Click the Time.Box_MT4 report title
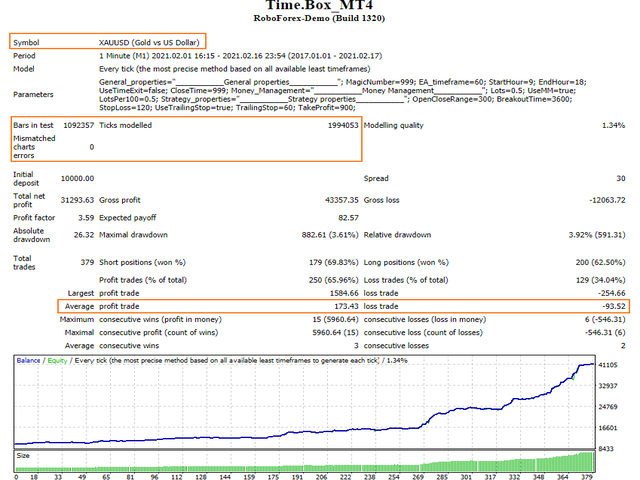Screen dimensions: 640x480 click(x=319, y=5)
